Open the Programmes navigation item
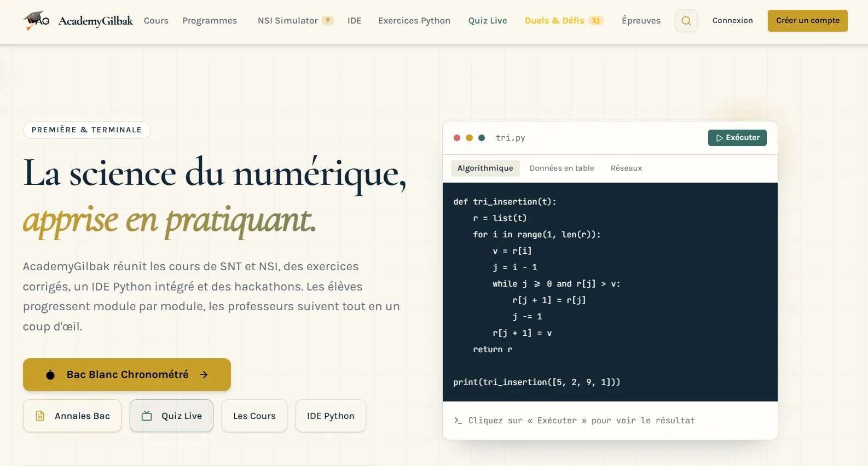Image resolution: width=868 pixels, height=466 pixels. coord(210,20)
